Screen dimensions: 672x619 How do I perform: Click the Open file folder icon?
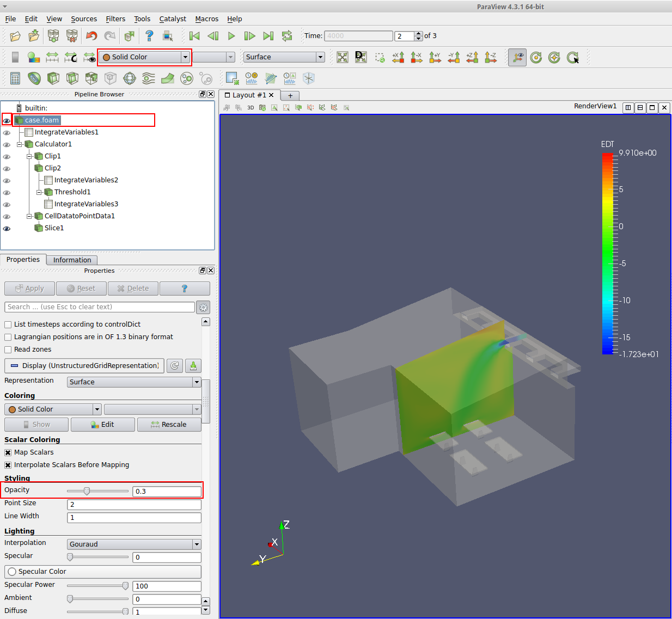point(15,36)
